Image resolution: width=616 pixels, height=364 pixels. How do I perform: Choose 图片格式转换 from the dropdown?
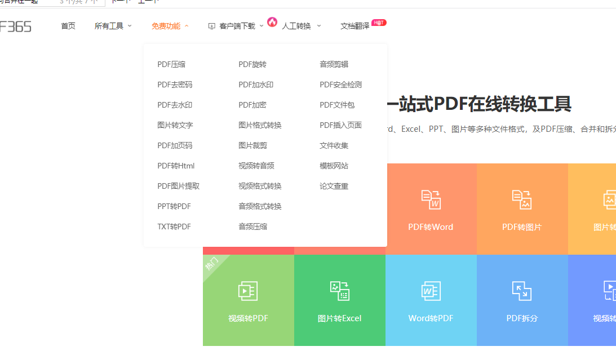pos(260,125)
